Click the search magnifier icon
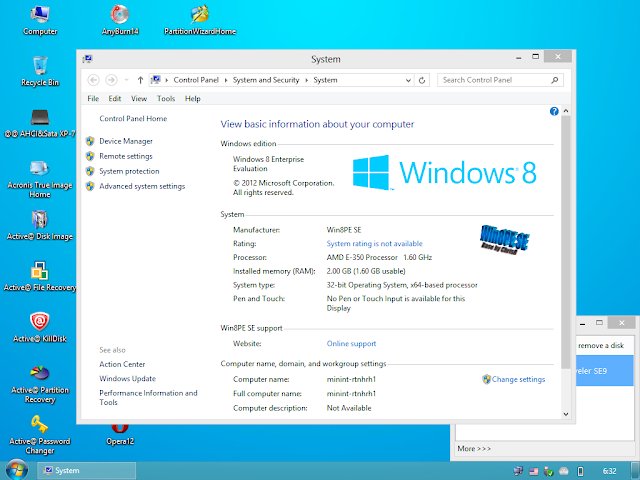 [554, 80]
